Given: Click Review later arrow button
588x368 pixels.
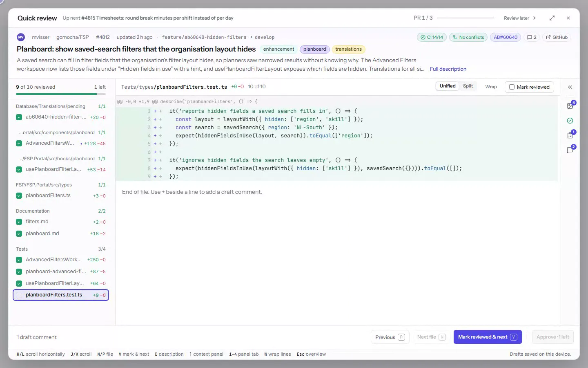Looking at the screenshot, I should tap(520, 18).
